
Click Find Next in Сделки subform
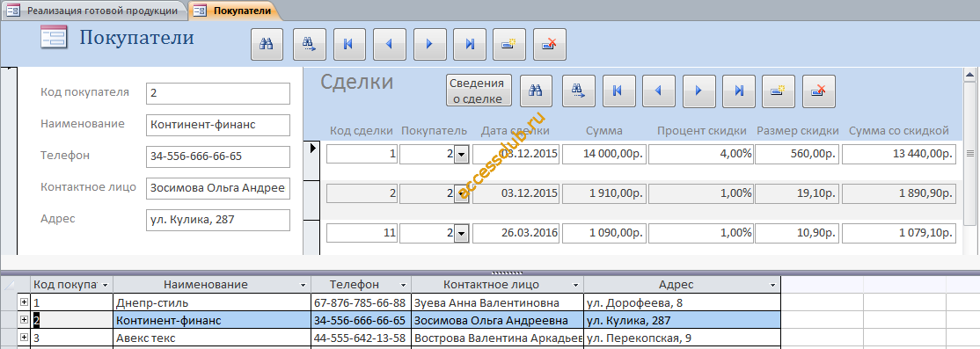click(x=579, y=91)
